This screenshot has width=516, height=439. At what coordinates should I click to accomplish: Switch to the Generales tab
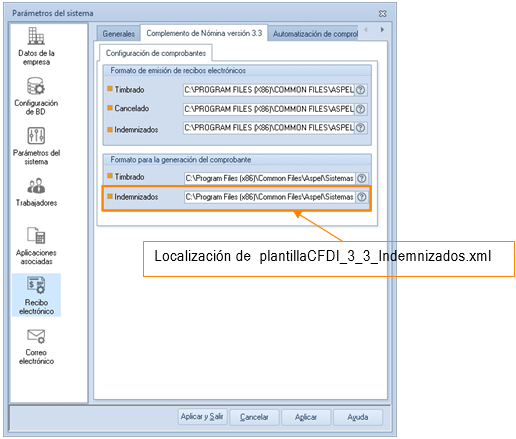tap(118, 34)
